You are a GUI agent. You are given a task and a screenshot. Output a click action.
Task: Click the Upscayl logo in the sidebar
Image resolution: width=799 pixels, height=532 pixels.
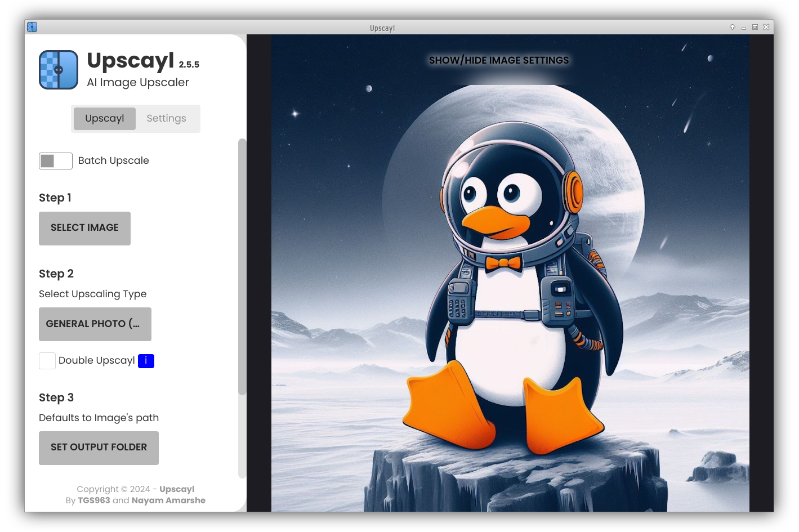tap(59, 70)
